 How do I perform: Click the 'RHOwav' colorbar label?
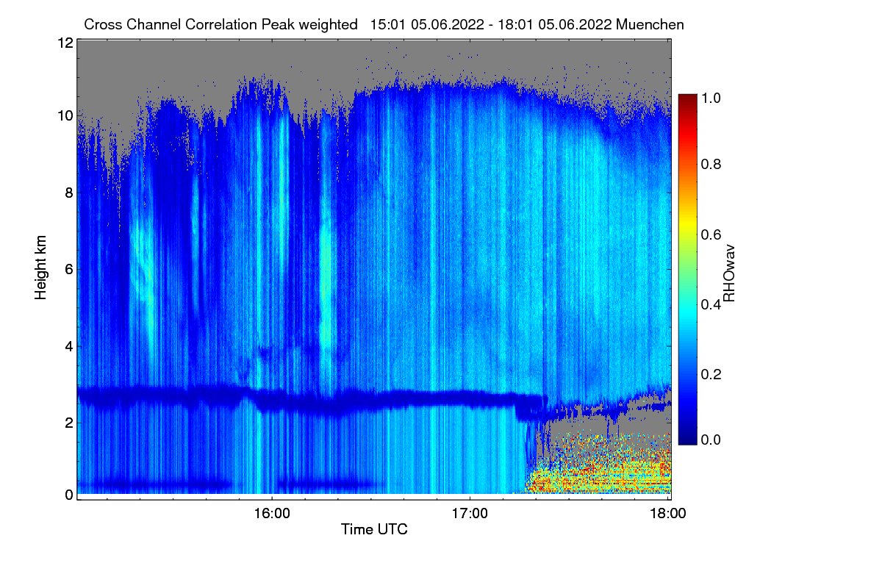tap(729, 273)
